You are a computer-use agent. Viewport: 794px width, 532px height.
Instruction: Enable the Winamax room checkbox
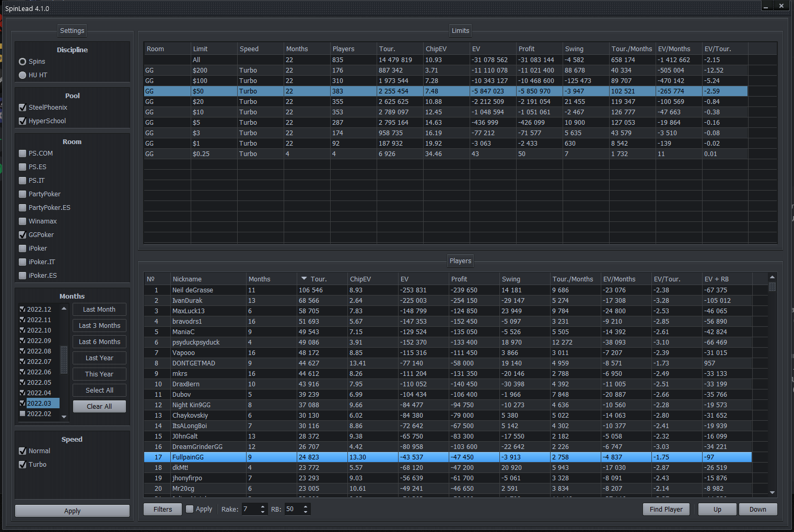click(x=22, y=221)
